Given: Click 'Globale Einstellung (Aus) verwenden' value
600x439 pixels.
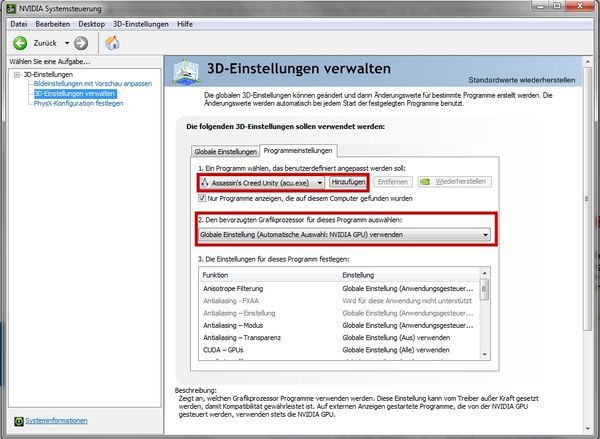Looking at the screenshot, I should pyautogui.click(x=396, y=338).
